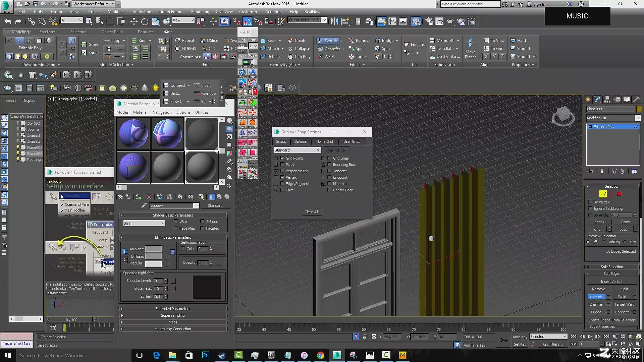
Task: Open the Modifier List dropdown
Action: click(613, 118)
